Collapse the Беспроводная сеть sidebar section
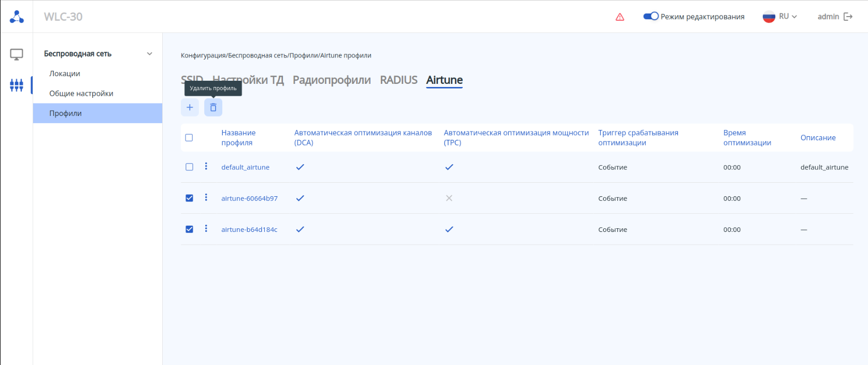868x365 pixels. pyautogui.click(x=150, y=54)
